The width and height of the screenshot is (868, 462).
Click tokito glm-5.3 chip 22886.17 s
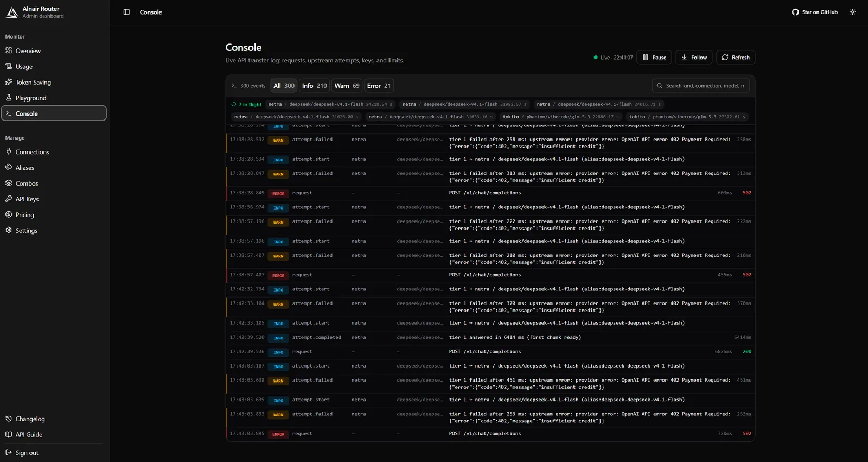pos(560,117)
